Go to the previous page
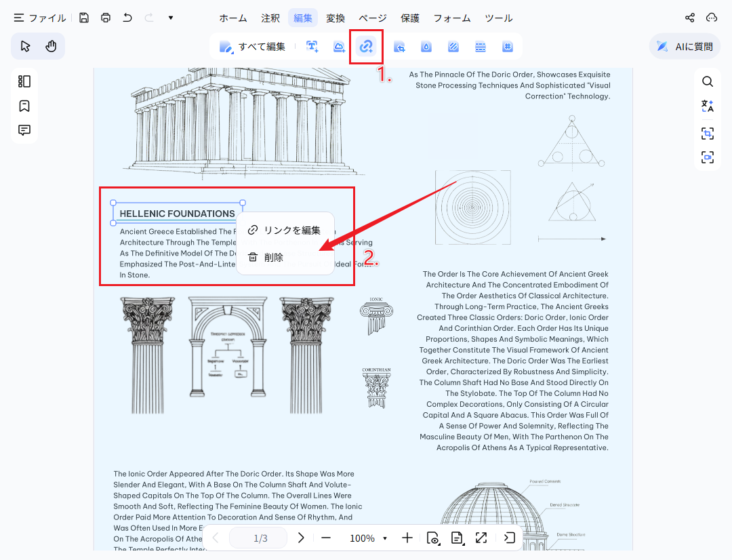Viewport: 732px width, 560px height. coord(216,538)
